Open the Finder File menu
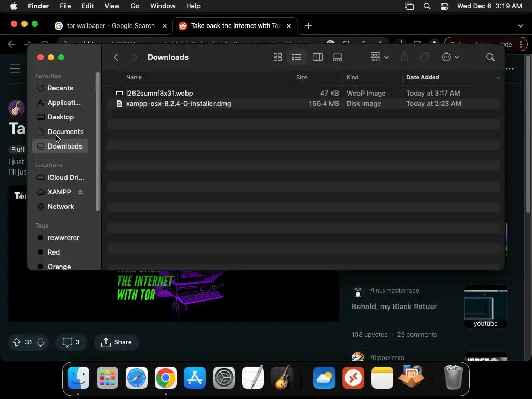Image resolution: width=532 pixels, height=399 pixels. coord(65,6)
